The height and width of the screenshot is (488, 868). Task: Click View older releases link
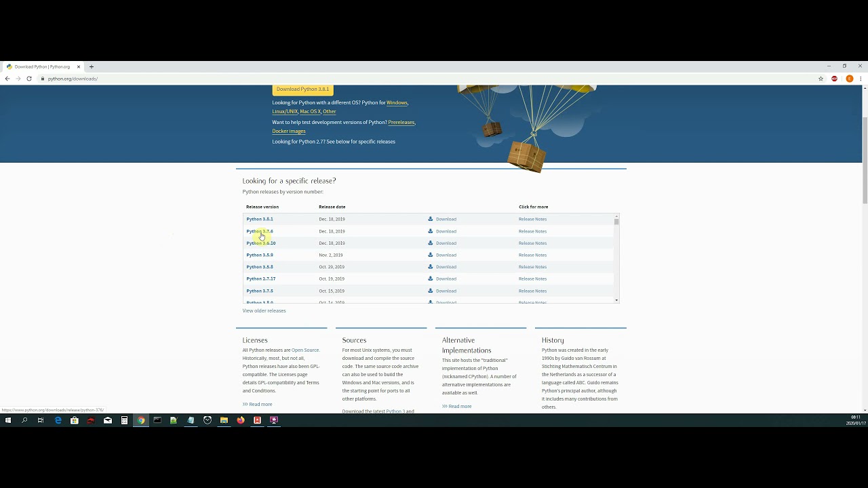tap(264, 311)
